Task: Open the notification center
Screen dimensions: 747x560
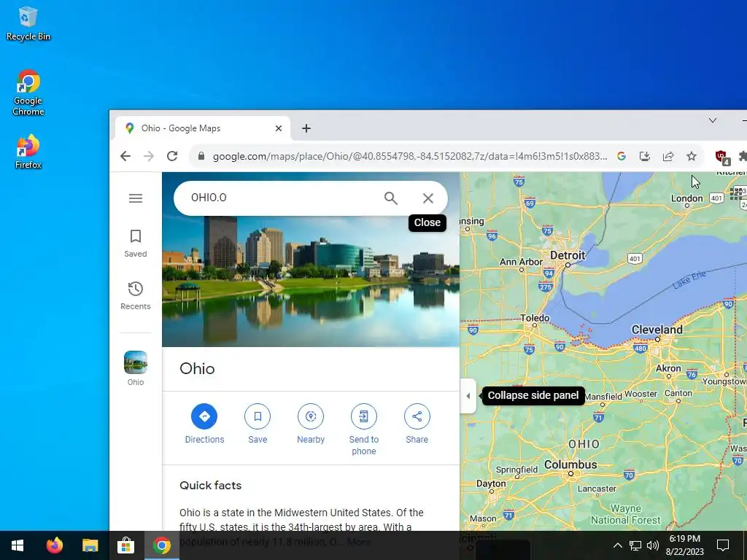Action: (723, 545)
